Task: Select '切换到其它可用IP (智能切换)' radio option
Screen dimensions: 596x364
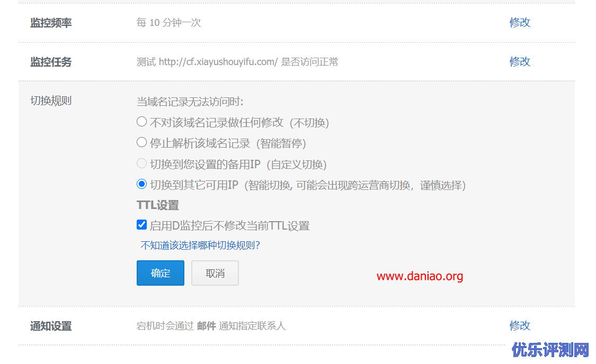Action: coord(141,184)
